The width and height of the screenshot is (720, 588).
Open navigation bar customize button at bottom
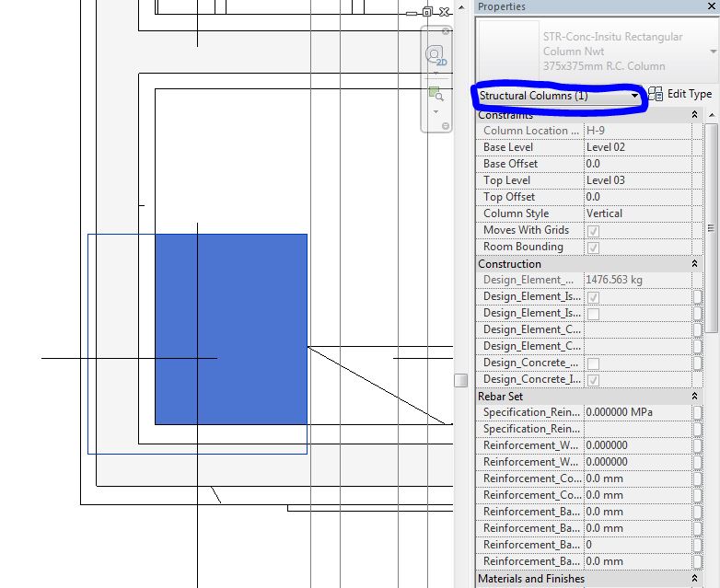pyautogui.click(x=446, y=126)
